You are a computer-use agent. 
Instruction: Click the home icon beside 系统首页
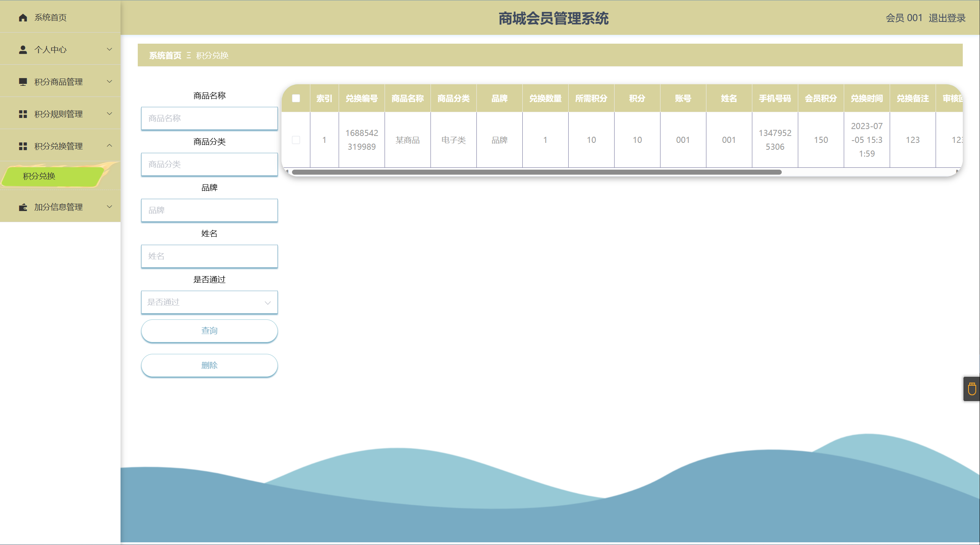(x=23, y=18)
